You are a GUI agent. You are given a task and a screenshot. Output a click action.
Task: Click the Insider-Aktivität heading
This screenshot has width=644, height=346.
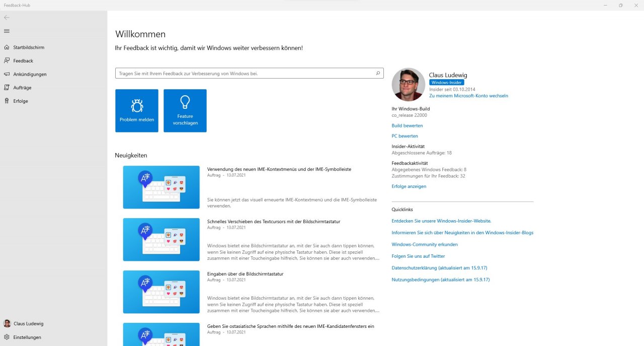click(x=408, y=147)
